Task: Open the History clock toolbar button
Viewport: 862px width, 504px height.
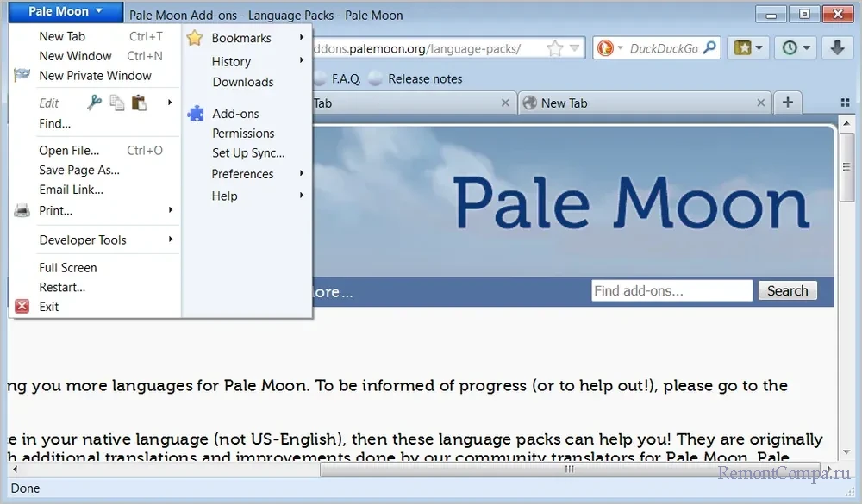Action: 796,48
